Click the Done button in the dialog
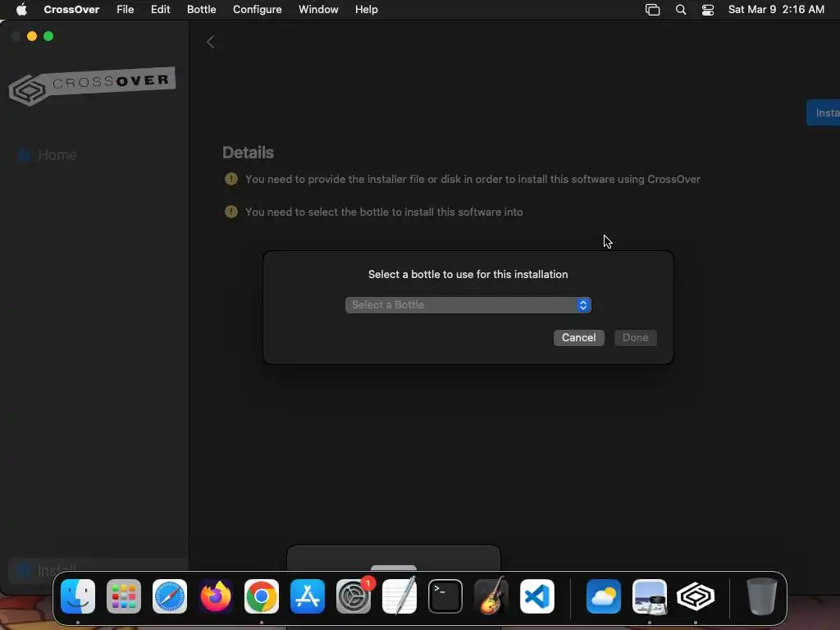The image size is (840, 630). [636, 337]
